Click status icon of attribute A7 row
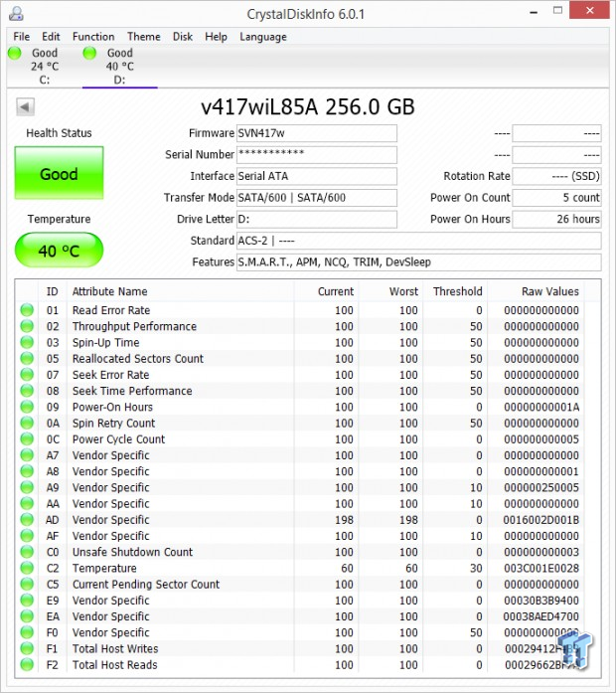Screen dimensions: 616x693 [x=27, y=455]
